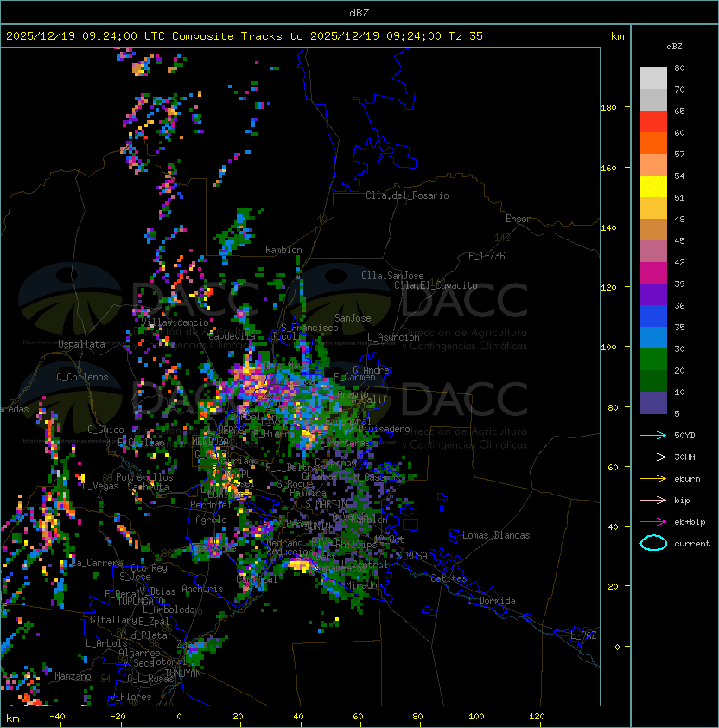Click the 'Capdevila' map label

232,336
